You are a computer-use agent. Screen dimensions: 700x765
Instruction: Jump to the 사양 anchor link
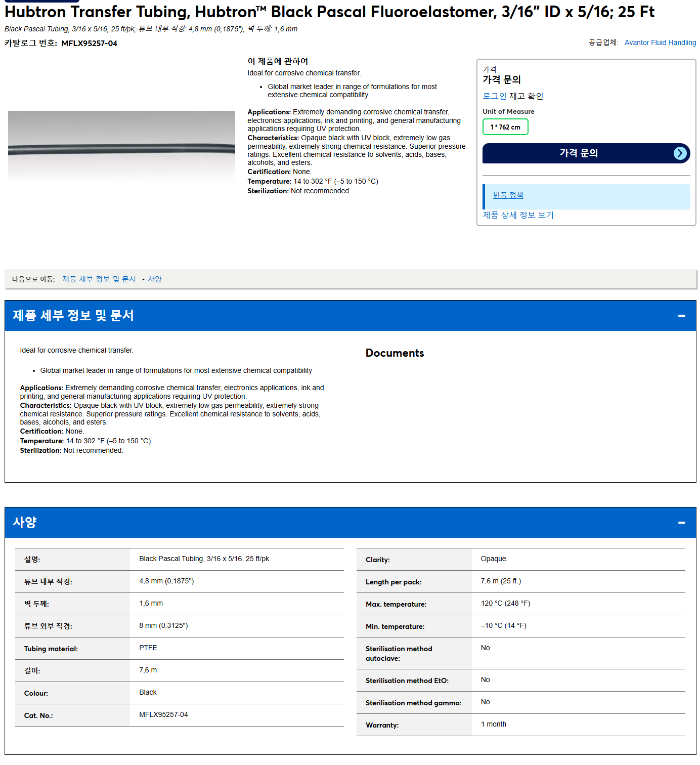point(155,279)
